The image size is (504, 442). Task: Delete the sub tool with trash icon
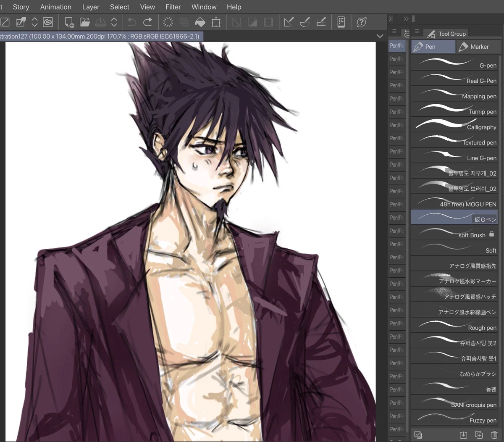pos(494,435)
